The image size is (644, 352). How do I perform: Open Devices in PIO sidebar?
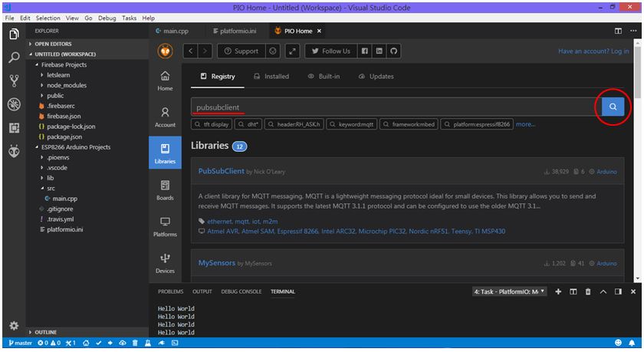click(165, 263)
